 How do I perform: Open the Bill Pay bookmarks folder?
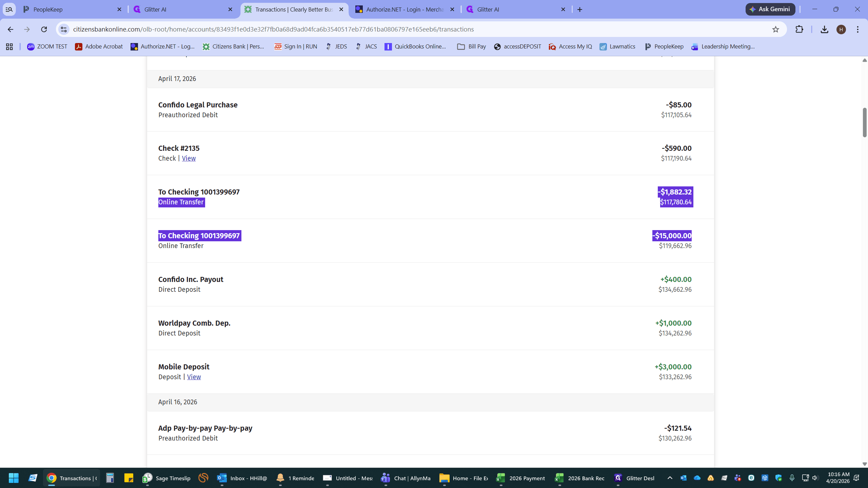[x=472, y=47]
